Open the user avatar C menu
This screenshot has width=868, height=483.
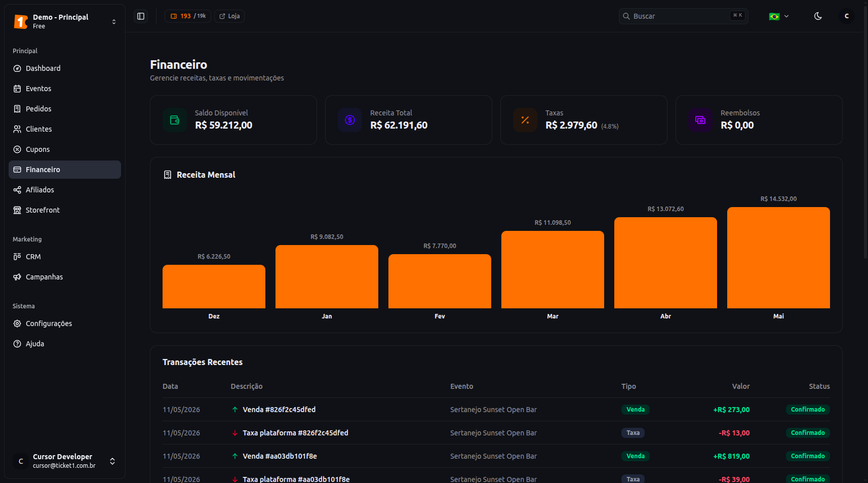coord(846,16)
